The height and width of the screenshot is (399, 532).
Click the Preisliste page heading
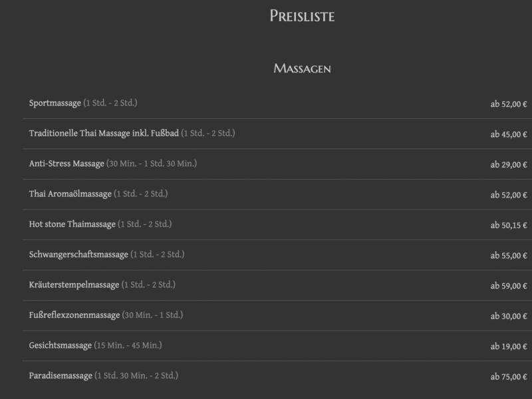(302, 16)
